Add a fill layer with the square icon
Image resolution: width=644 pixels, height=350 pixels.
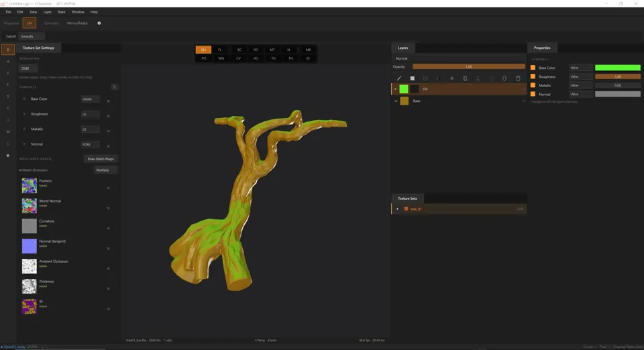[413, 78]
